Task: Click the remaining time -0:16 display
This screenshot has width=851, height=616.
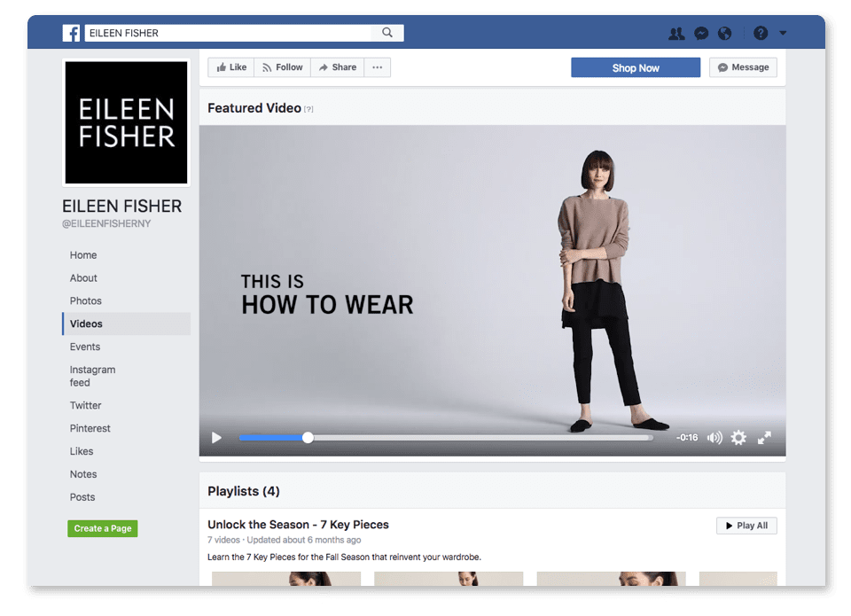Action: coord(687,438)
